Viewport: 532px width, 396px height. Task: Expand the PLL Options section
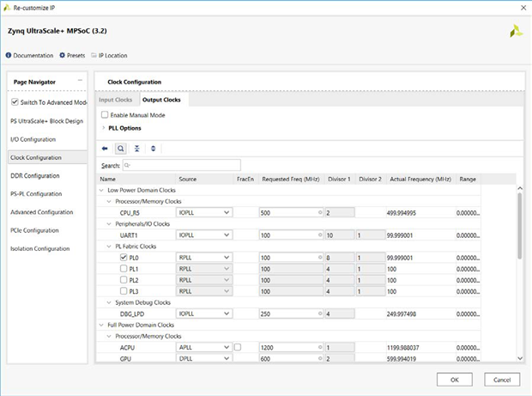click(x=104, y=128)
